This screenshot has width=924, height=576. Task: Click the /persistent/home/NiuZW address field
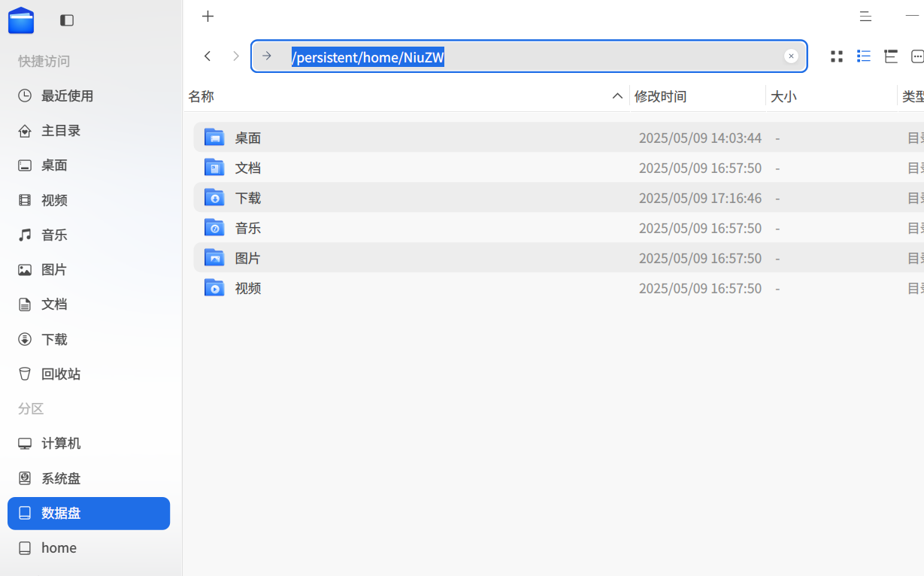[529, 56]
